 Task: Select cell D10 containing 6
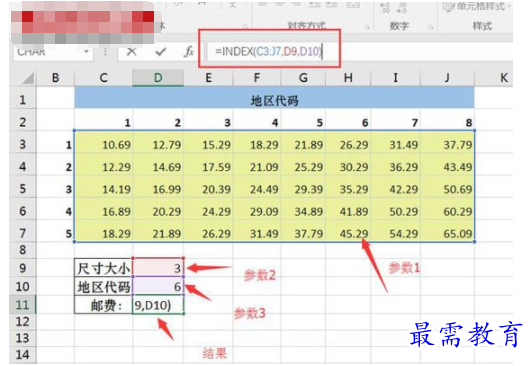point(158,286)
